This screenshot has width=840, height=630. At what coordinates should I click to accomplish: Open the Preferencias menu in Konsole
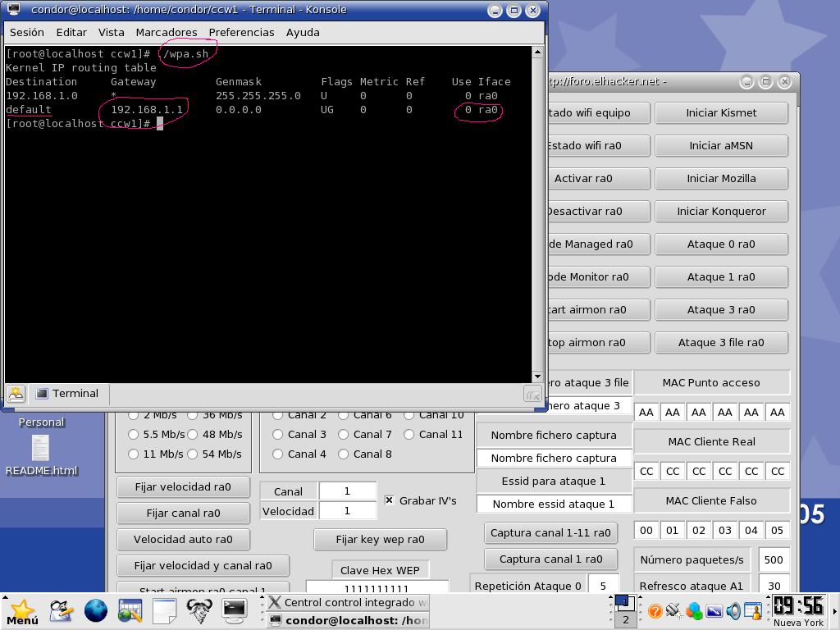(x=241, y=32)
